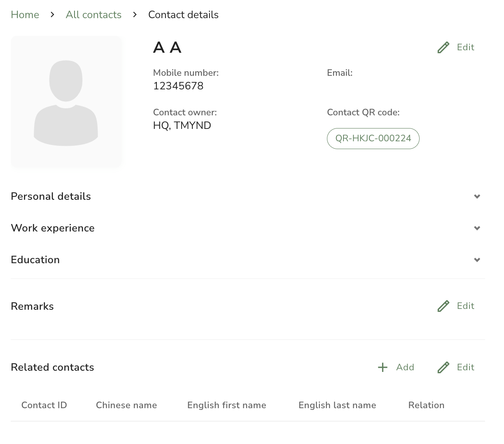Click Add label in Related contacts
The image size is (504, 444).
405,367
